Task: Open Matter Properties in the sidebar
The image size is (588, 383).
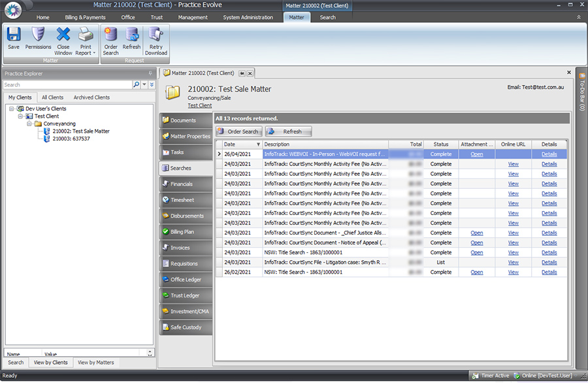Action: [x=186, y=136]
